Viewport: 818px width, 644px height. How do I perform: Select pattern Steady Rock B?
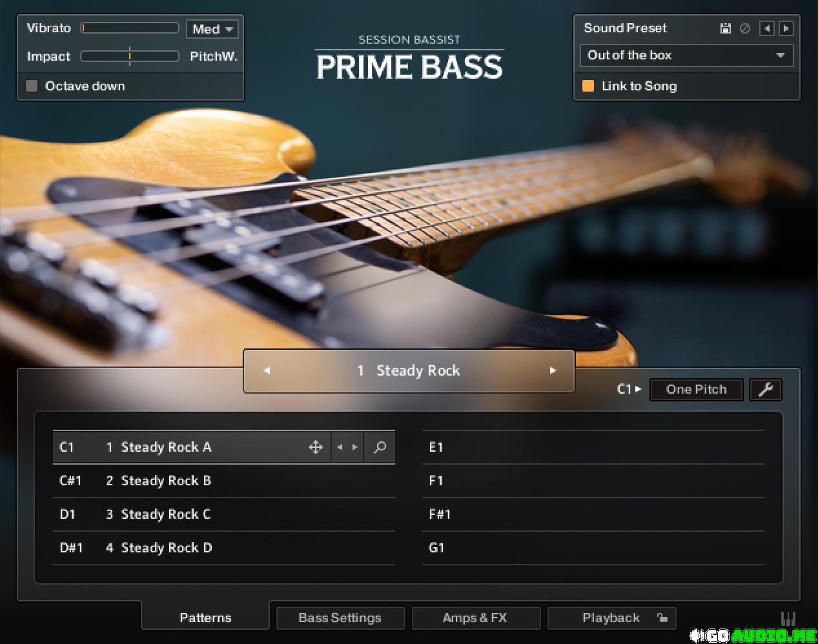coord(223,481)
